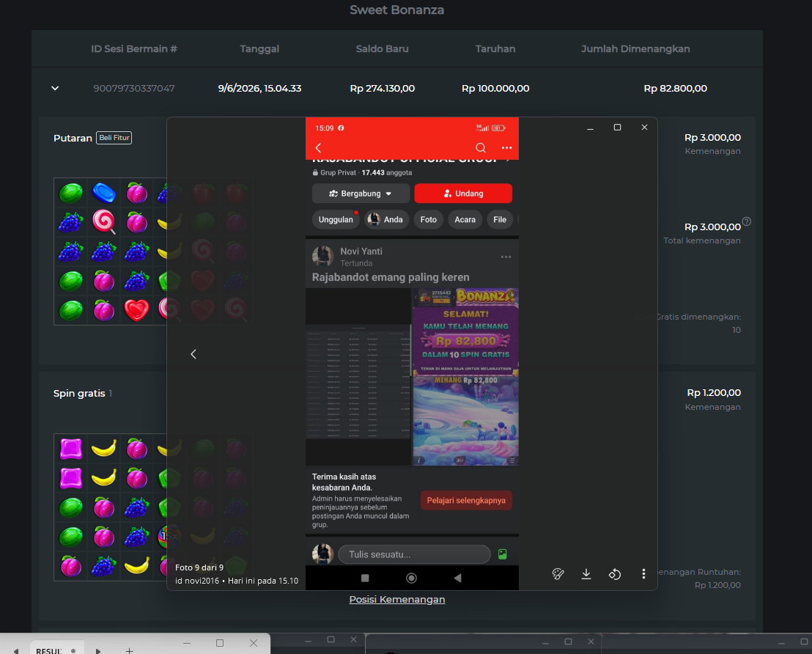Click the Rp 100.000,00 bet cell
The height and width of the screenshot is (654, 812).
495,88
